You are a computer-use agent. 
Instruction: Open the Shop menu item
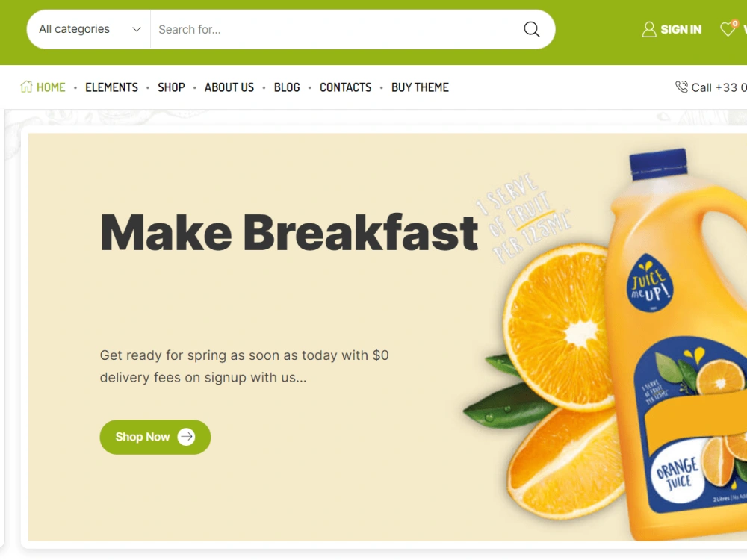pyautogui.click(x=171, y=87)
